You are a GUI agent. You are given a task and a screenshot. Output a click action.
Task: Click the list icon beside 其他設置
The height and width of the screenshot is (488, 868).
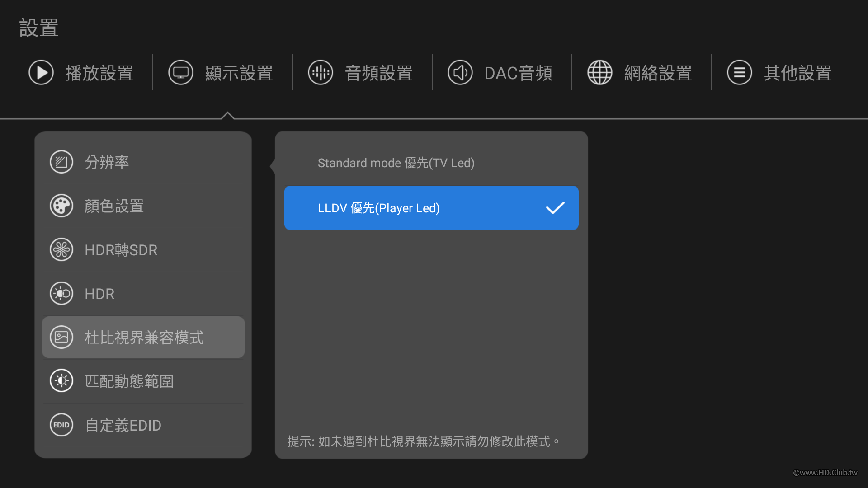740,73
